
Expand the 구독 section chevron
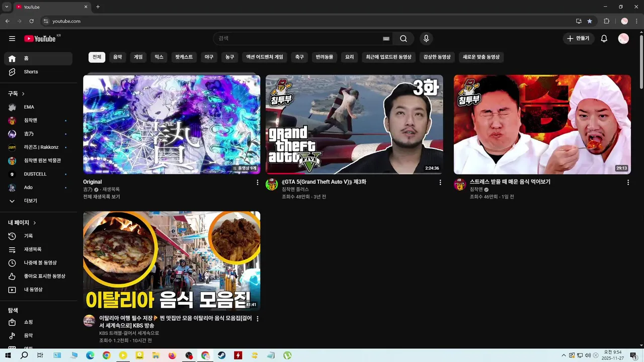point(23,94)
